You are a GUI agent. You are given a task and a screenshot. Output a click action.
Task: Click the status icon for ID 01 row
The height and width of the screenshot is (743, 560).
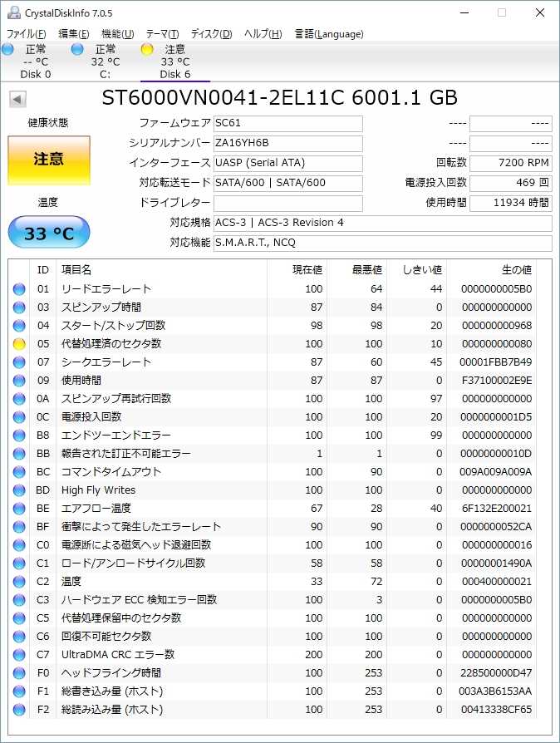click(x=19, y=289)
